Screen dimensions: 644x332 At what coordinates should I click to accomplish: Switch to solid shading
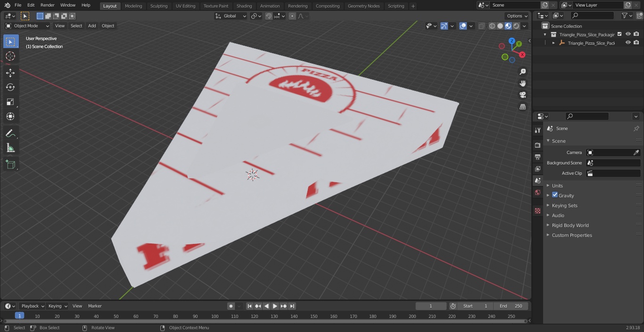pyautogui.click(x=500, y=26)
